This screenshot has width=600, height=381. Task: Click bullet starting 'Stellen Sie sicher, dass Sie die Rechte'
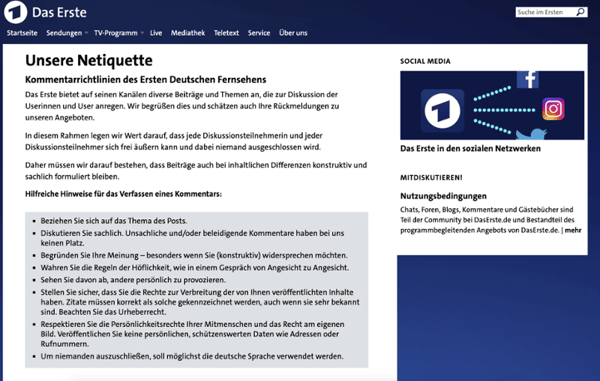(200, 302)
